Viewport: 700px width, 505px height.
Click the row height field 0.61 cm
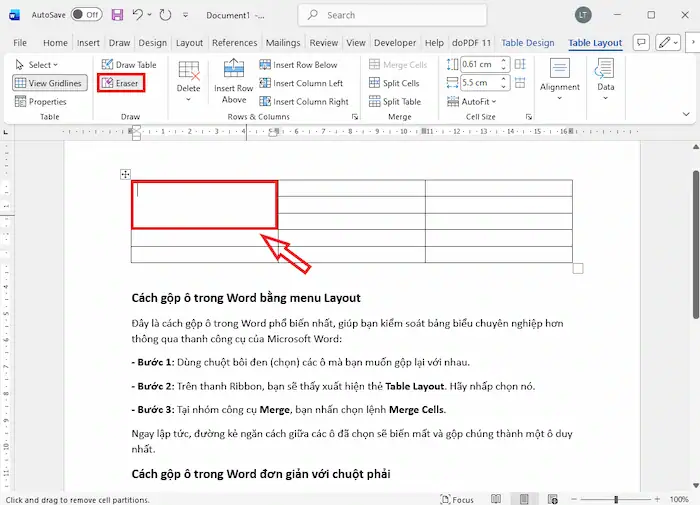coord(479,64)
